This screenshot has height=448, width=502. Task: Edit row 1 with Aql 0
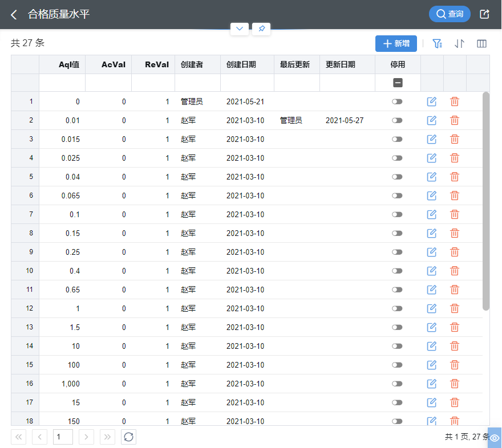coord(432,101)
